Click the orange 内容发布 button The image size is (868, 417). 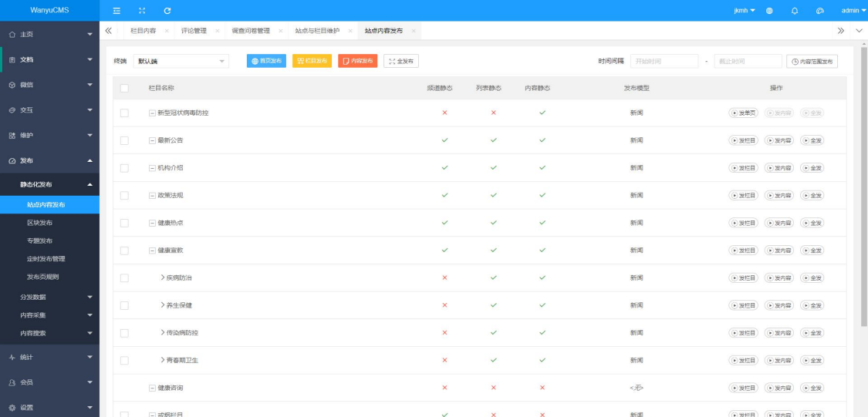tap(357, 61)
